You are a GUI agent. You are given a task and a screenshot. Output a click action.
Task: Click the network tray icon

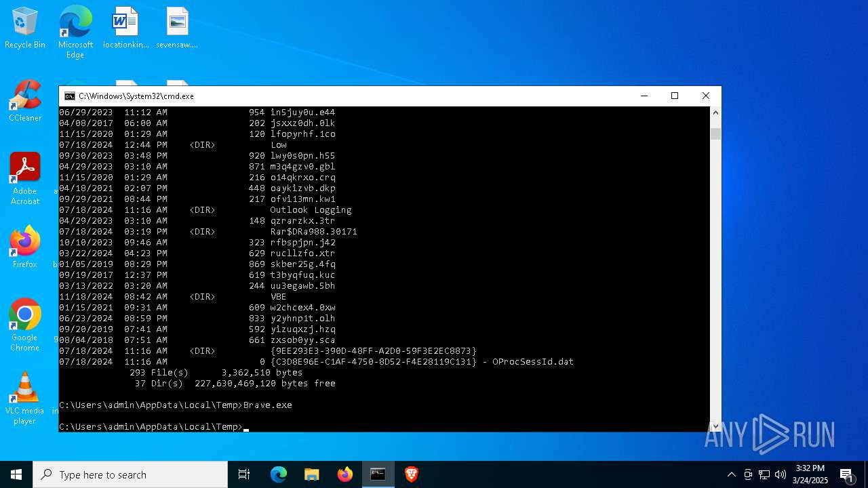click(764, 474)
